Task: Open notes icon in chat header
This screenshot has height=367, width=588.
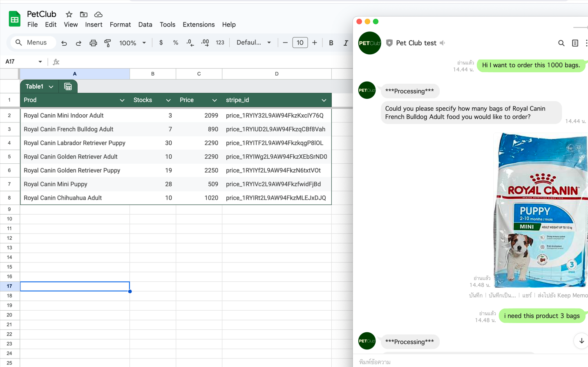Action: (x=575, y=43)
